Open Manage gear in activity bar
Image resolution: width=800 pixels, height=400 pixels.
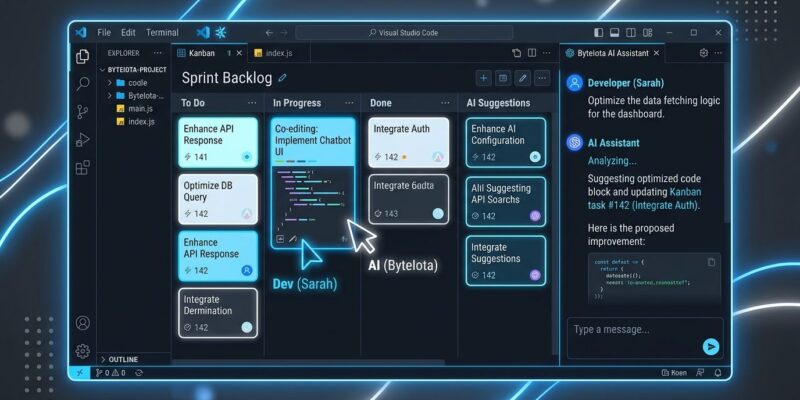click(83, 351)
